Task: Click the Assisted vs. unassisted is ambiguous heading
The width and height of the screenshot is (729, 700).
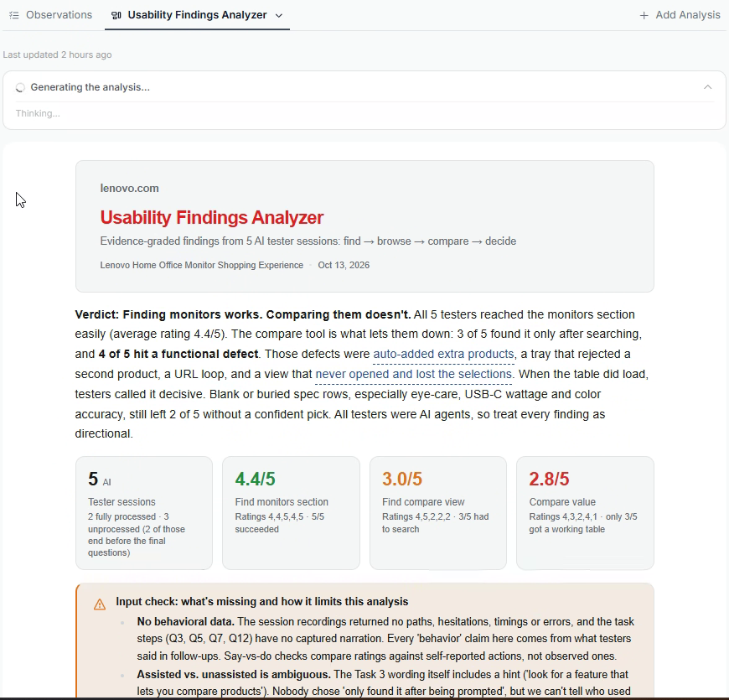Action: [x=234, y=674]
